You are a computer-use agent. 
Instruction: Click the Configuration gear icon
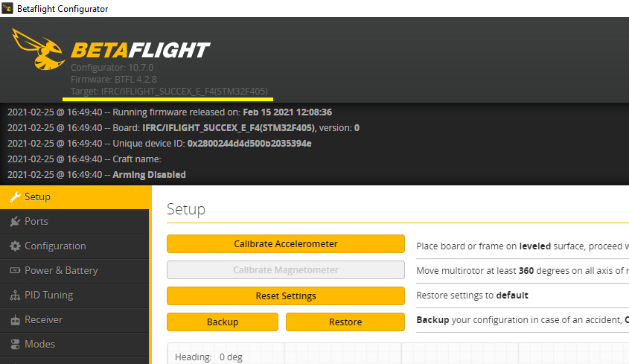15,246
